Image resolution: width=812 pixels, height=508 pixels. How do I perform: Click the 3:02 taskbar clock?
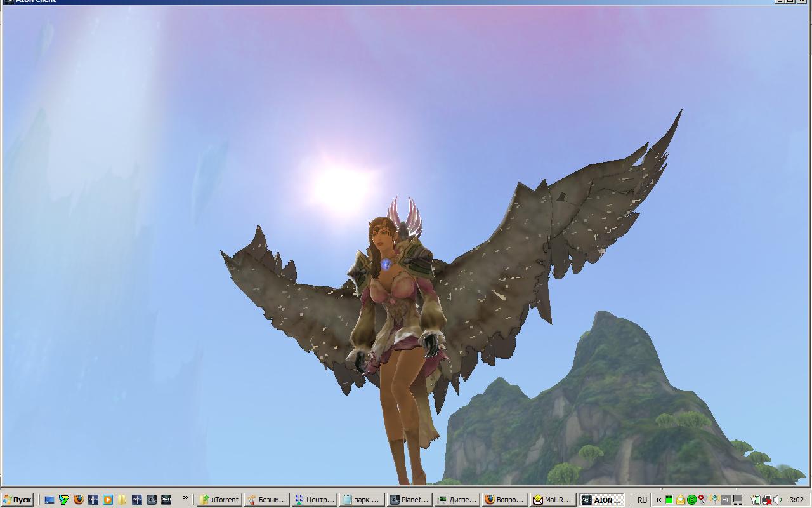pyautogui.click(x=797, y=500)
